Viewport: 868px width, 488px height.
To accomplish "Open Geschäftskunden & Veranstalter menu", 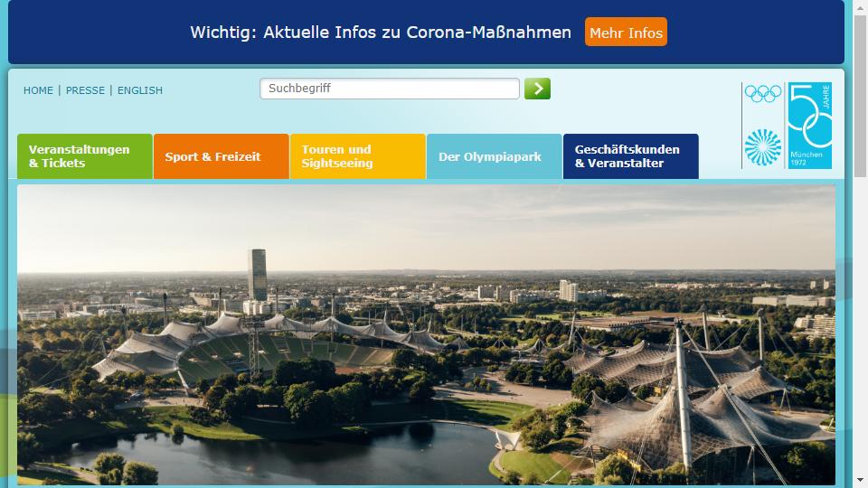I will (x=631, y=156).
